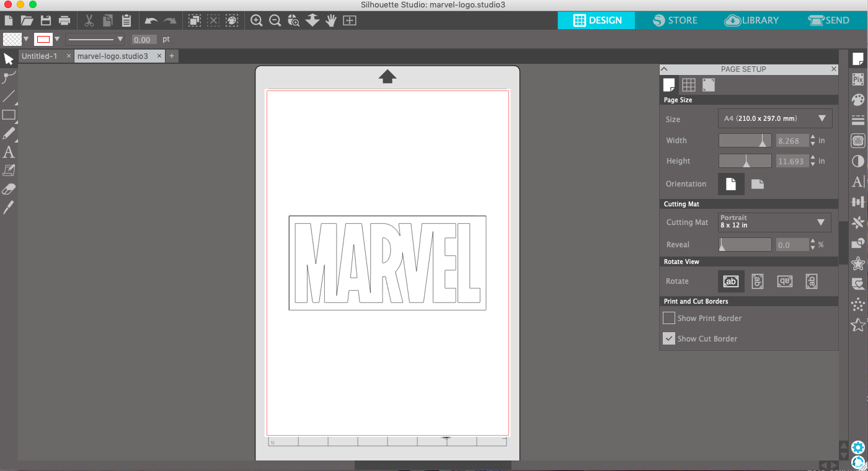The image size is (868, 471).
Task: Redo the last undone action
Action: 170,20
